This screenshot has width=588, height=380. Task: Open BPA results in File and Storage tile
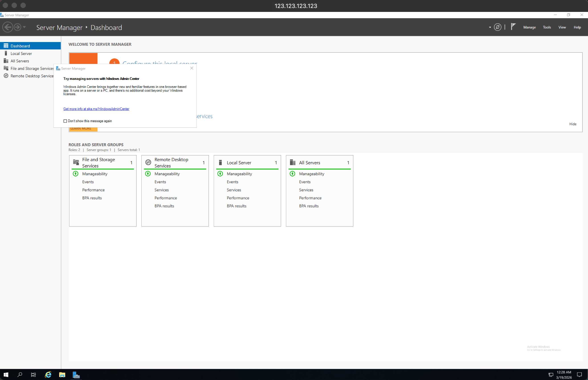pos(92,198)
